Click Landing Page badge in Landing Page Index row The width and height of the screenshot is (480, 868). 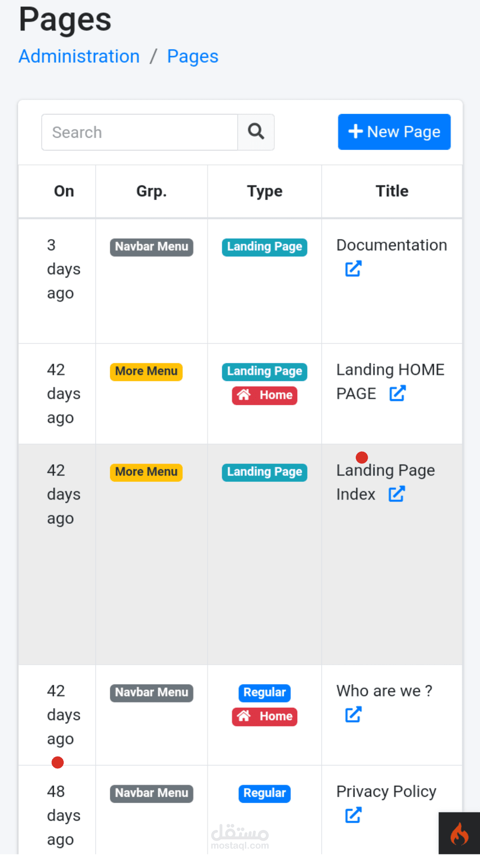point(265,472)
